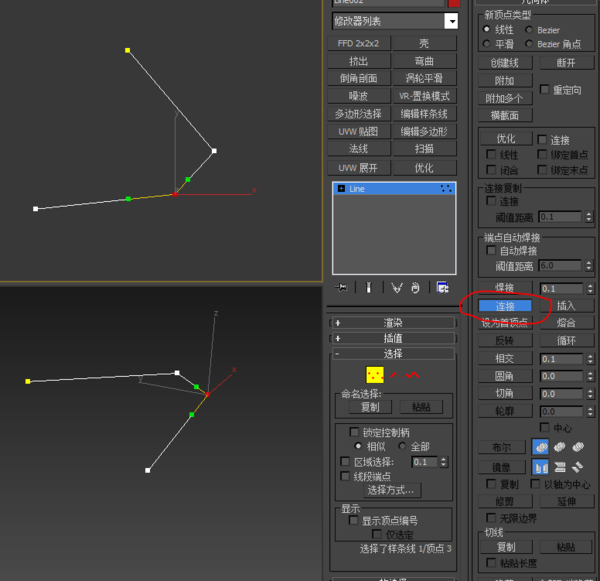Apply FFD 2x2x2 modifier button

pyautogui.click(x=359, y=43)
